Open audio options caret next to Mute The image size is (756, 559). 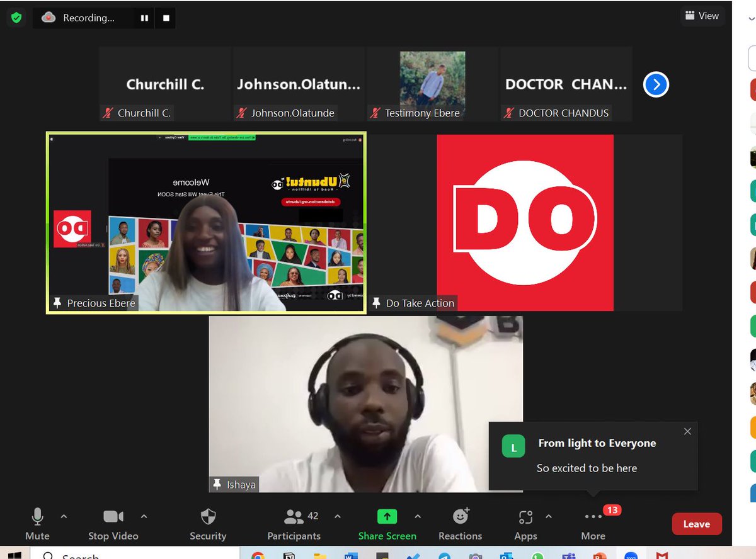(x=64, y=516)
